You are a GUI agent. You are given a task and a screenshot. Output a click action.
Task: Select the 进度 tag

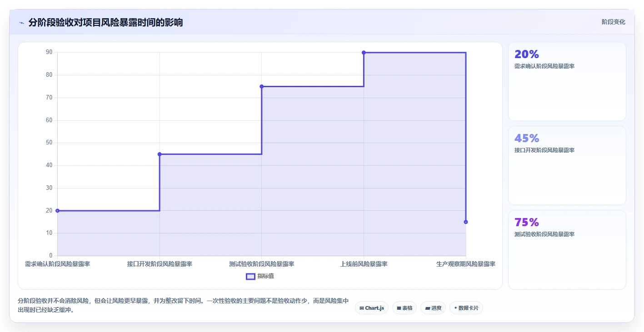(433, 308)
